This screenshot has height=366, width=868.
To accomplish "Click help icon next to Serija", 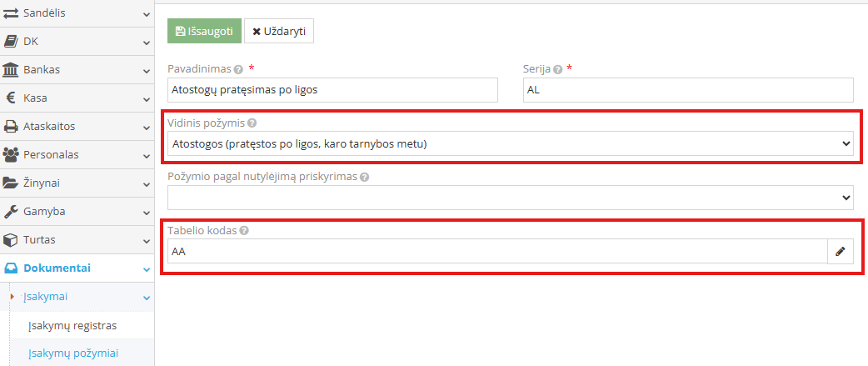I will click(x=558, y=70).
